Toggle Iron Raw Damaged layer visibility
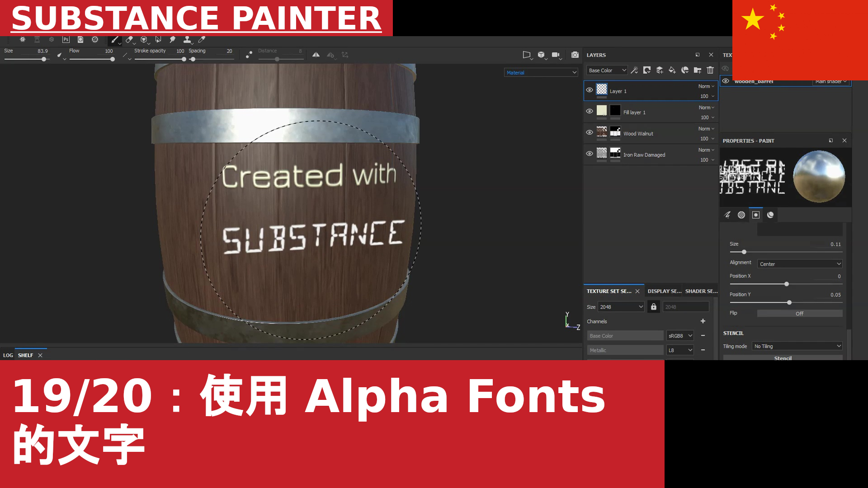Screen dimensions: 868x488 pos(590,154)
